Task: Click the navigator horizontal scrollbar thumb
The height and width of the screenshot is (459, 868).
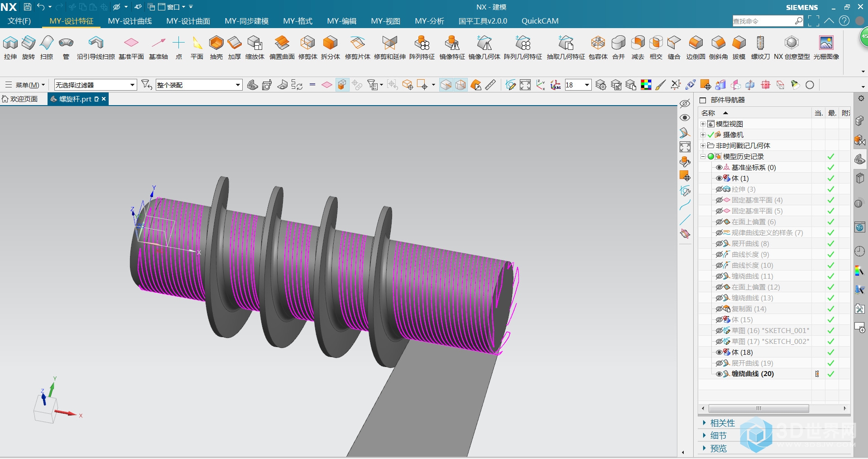Action: click(x=759, y=408)
